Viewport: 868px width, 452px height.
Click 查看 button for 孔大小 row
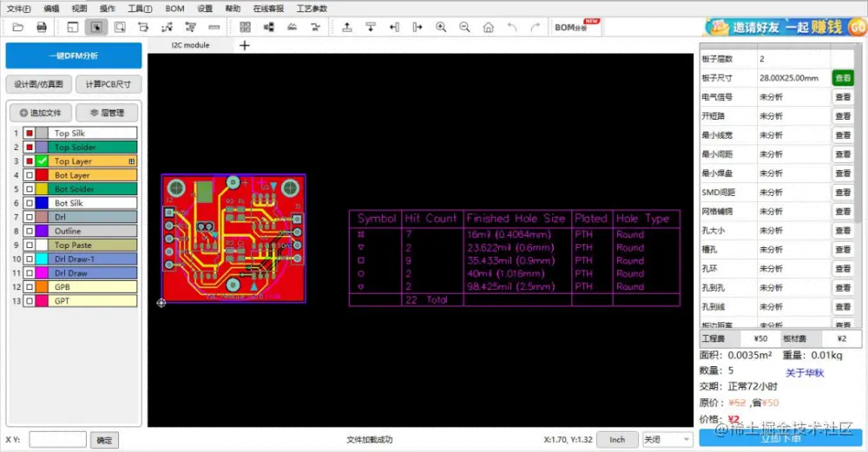[843, 231]
